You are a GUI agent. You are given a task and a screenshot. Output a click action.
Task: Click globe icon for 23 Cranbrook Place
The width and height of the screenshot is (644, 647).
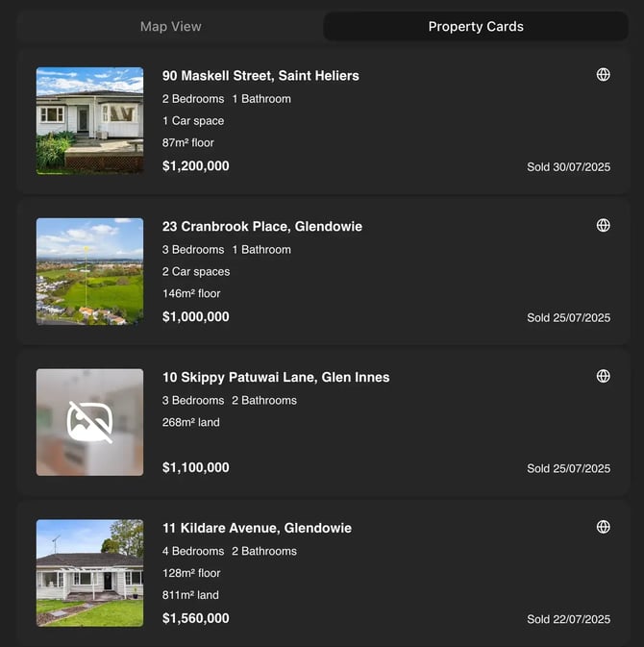604,226
